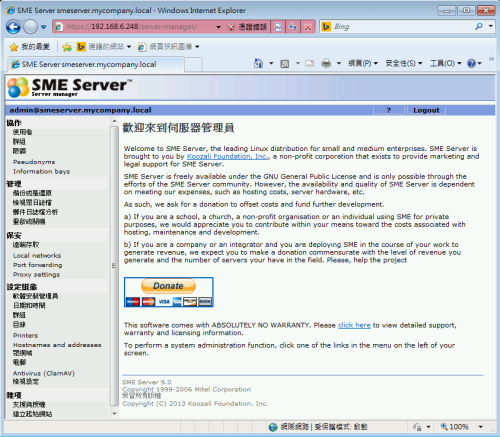Viewport: 500px width, 437px height.
Task: Open Local networks in the sidebar
Action: click(37, 256)
